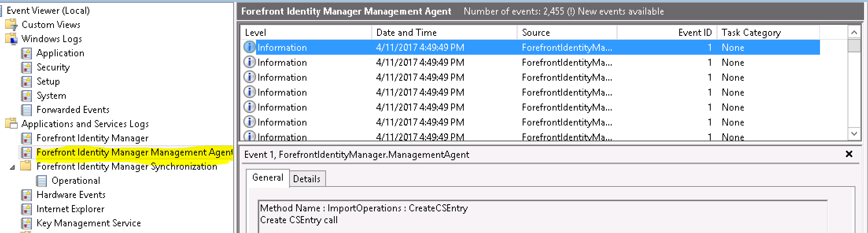Click the Windows Logs folder icon
Viewport: 868px width, 233px height.
[11, 39]
